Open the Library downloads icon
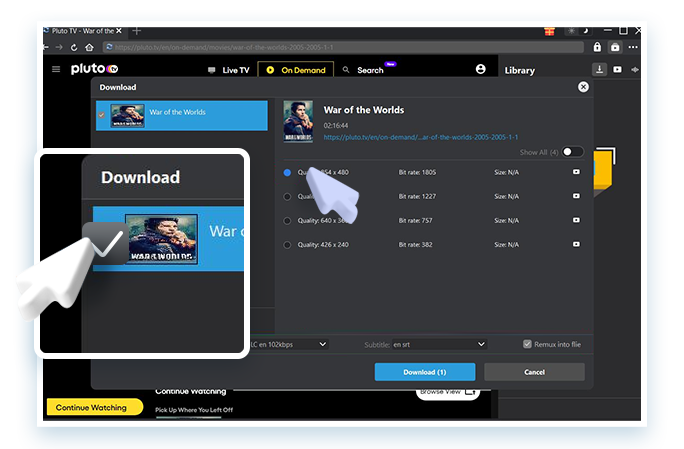Screen dimensions: 684x449 (599, 69)
